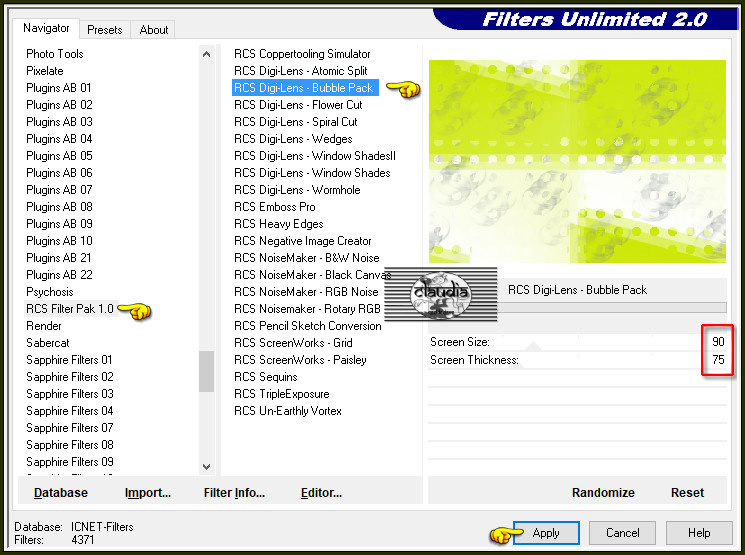Choose RCS Un-Earthly Vortex filter
The image size is (745, 555).
288,411
